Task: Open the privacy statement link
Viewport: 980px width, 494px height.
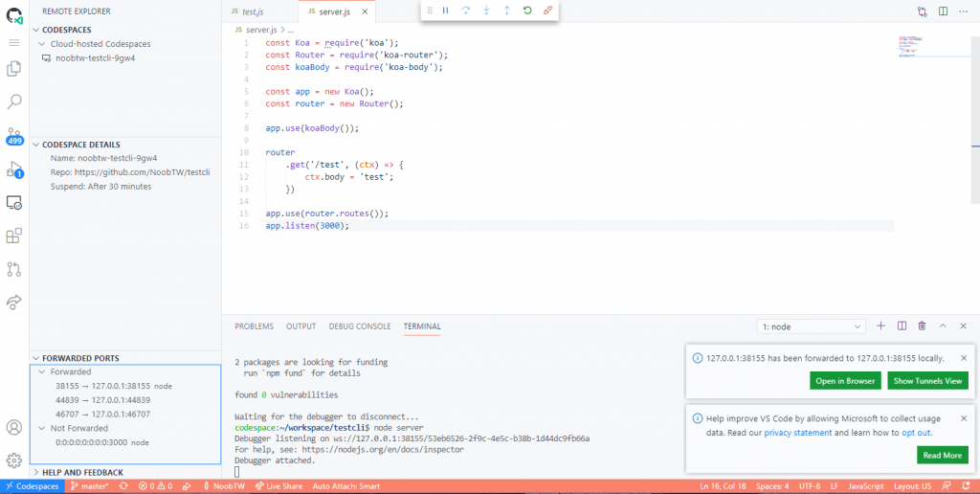Action: point(798,433)
